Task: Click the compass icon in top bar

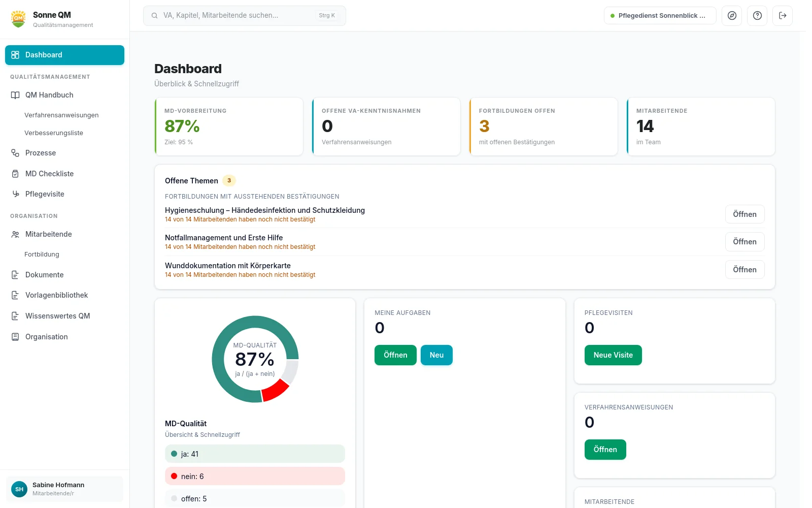Action: (732, 16)
